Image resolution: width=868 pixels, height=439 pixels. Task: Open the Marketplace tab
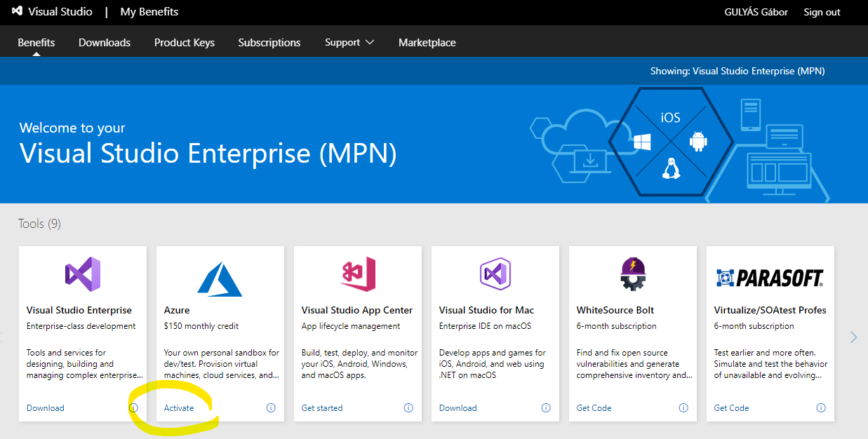coord(427,42)
